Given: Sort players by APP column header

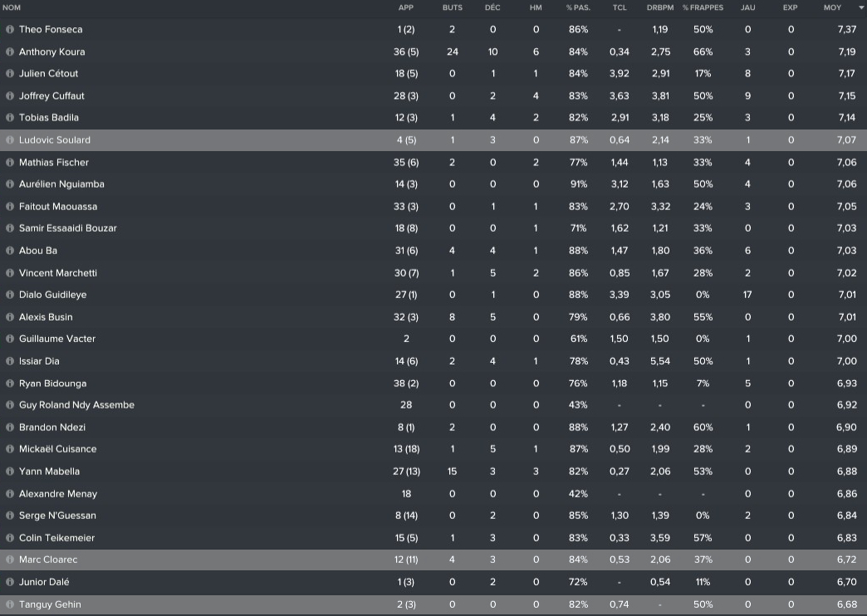Looking at the screenshot, I should point(405,7).
